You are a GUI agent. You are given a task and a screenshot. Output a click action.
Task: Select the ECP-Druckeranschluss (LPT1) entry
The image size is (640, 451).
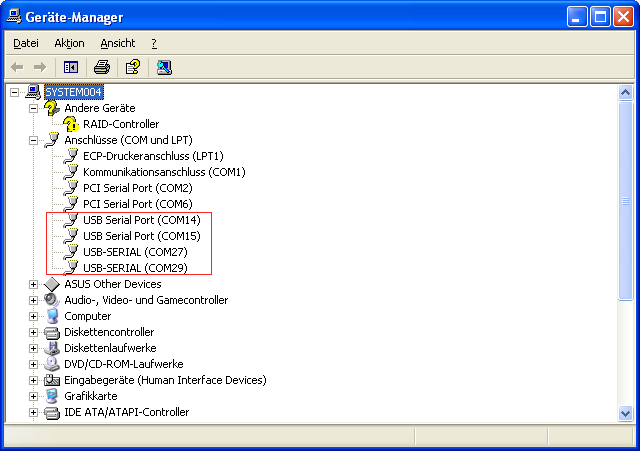[x=153, y=156]
